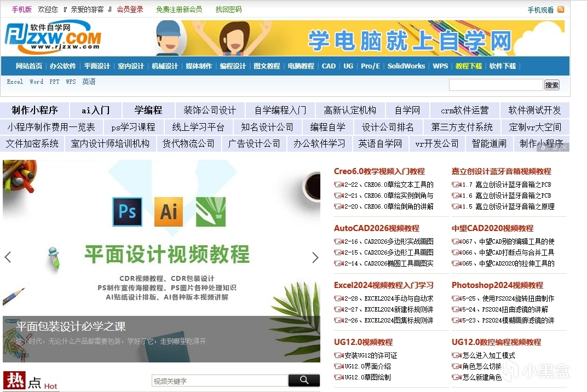
Task: Click the 会员登录 link
Action: click(130, 9)
